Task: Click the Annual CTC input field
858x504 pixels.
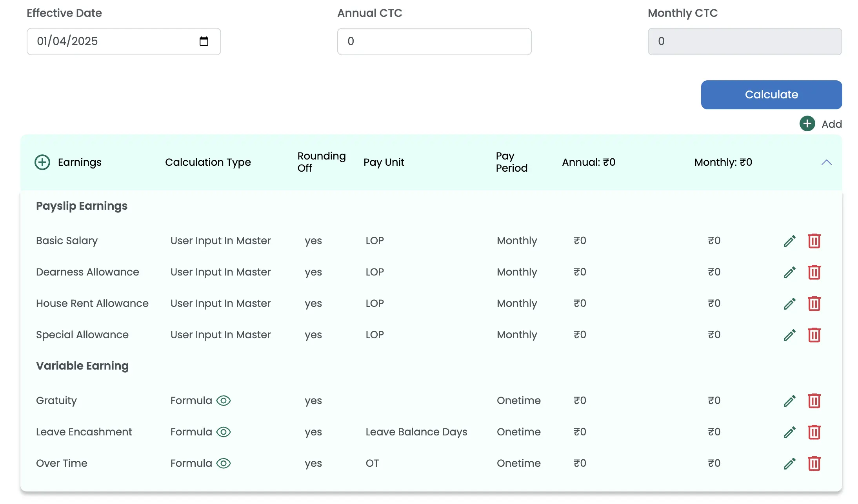Action: (434, 41)
